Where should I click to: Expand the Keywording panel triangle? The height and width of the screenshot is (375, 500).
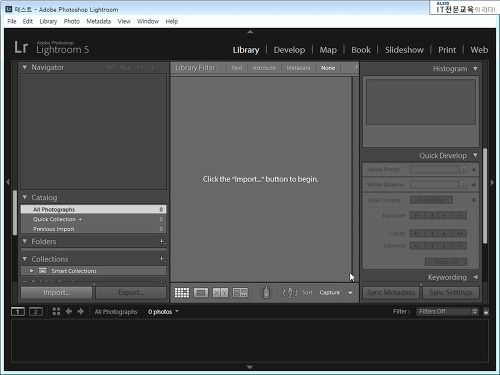[476, 277]
